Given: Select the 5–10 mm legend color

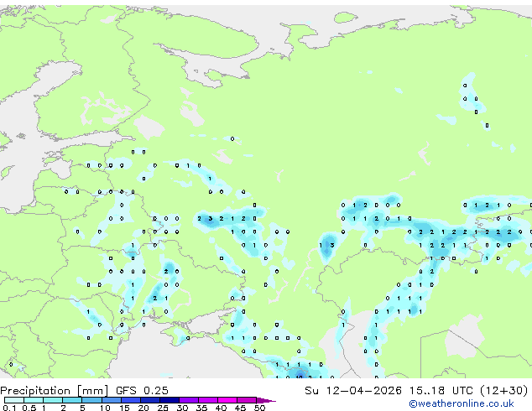Looking at the screenshot, I should point(91,400).
